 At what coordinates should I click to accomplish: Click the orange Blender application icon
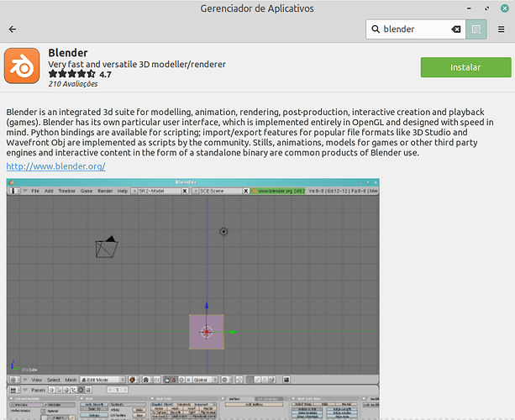[x=22, y=66]
